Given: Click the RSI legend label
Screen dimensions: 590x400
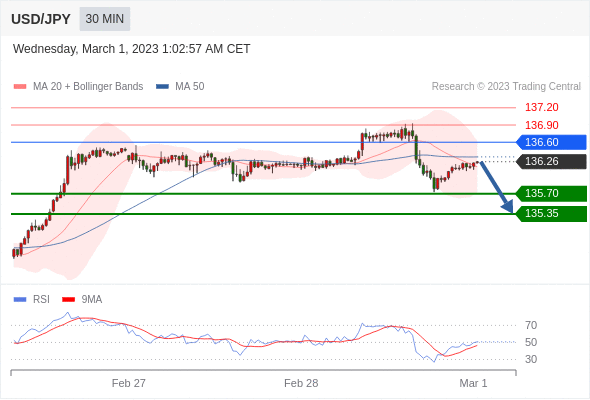Looking at the screenshot, I should (x=41, y=300).
